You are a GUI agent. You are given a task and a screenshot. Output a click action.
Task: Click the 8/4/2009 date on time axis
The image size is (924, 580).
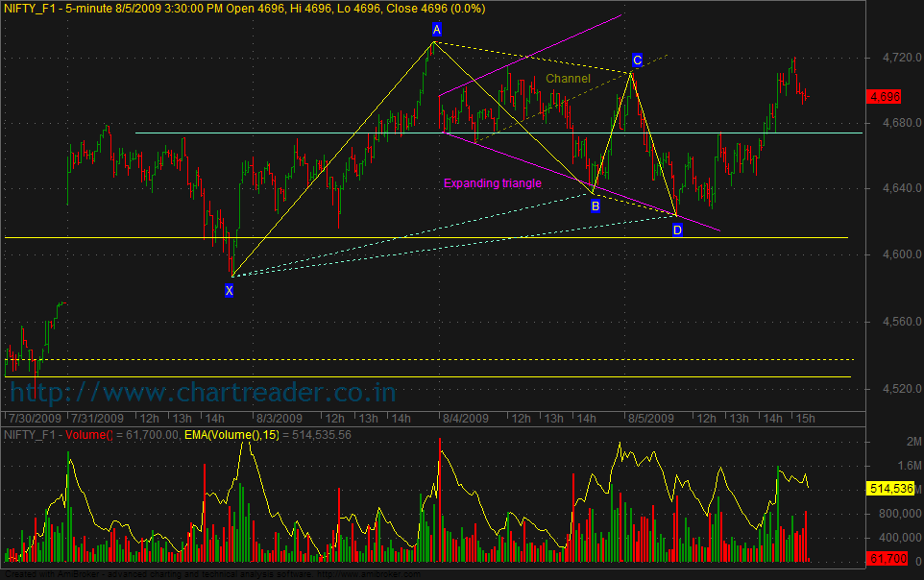[464, 418]
